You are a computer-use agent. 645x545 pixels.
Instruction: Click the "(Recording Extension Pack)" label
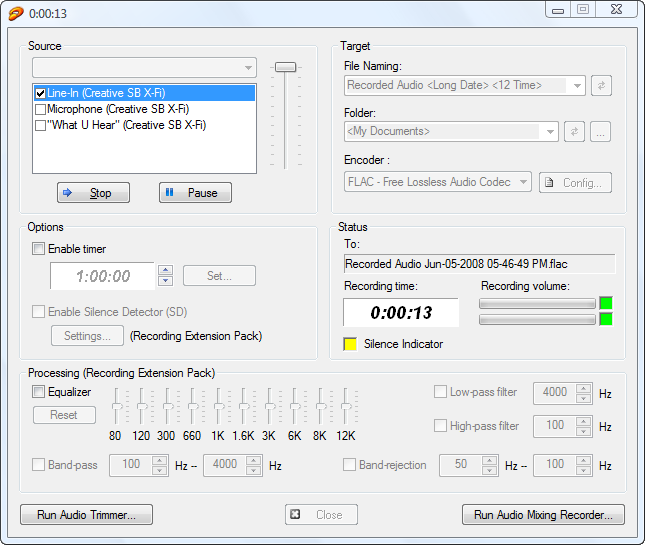click(196, 336)
